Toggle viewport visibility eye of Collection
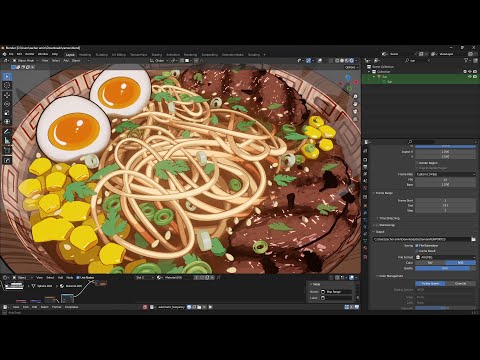The height and width of the screenshot is (360, 480). [x=470, y=72]
